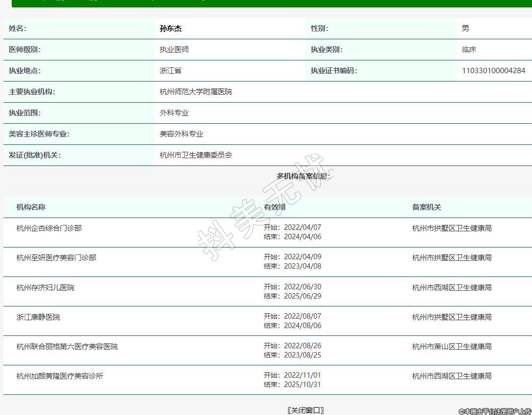This screenshot has height=415, width=532.
Task: Select the 杭州企杏综合门诊部 row entry
Action: [x=49, y=228]
